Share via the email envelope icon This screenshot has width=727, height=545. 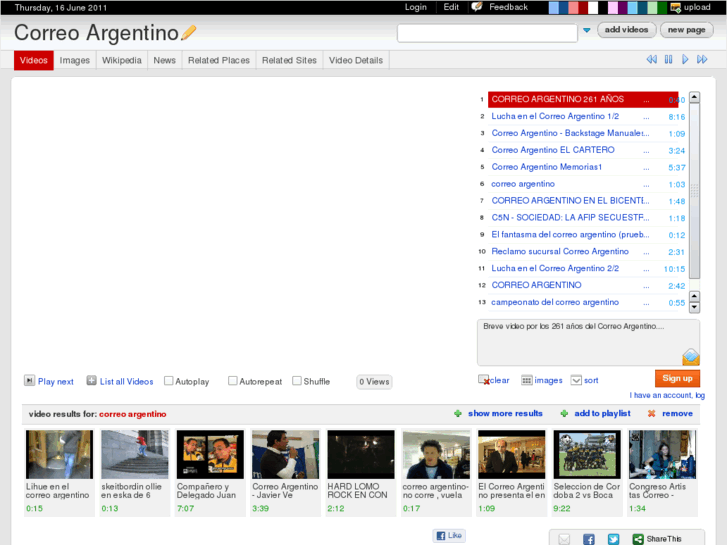pyautogui.click(x=564, y=539)
